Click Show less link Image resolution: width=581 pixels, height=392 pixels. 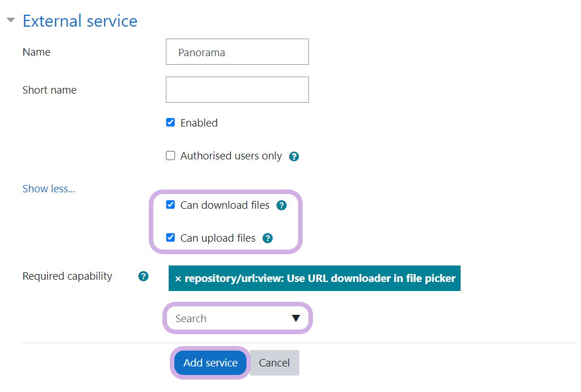pyautogui.click(x=48, y=189)
